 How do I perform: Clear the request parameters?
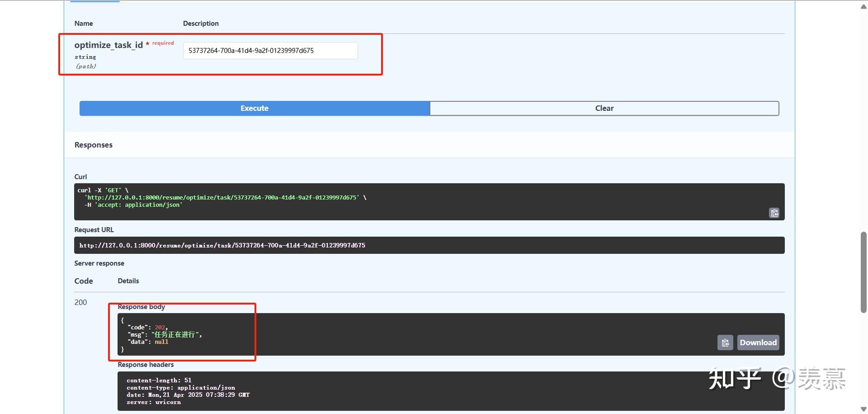tap(604, 108)
